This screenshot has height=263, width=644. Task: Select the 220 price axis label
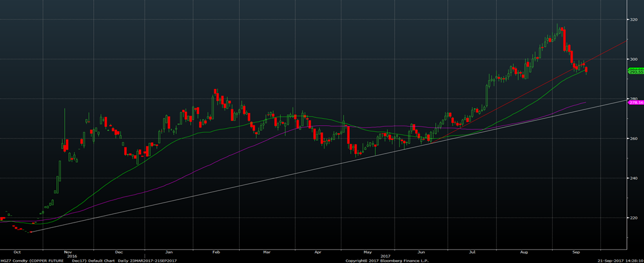pos(634,218)
